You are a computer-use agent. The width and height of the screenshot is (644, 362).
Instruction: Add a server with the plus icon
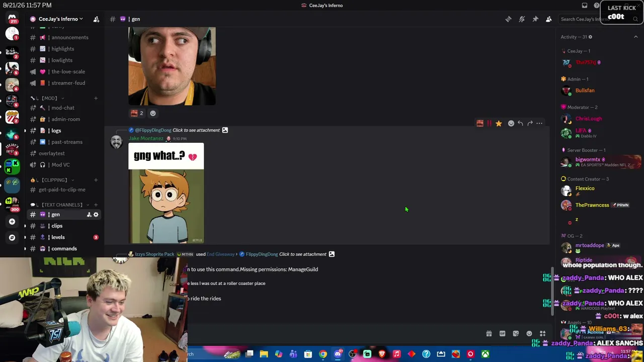click(12, 221)
